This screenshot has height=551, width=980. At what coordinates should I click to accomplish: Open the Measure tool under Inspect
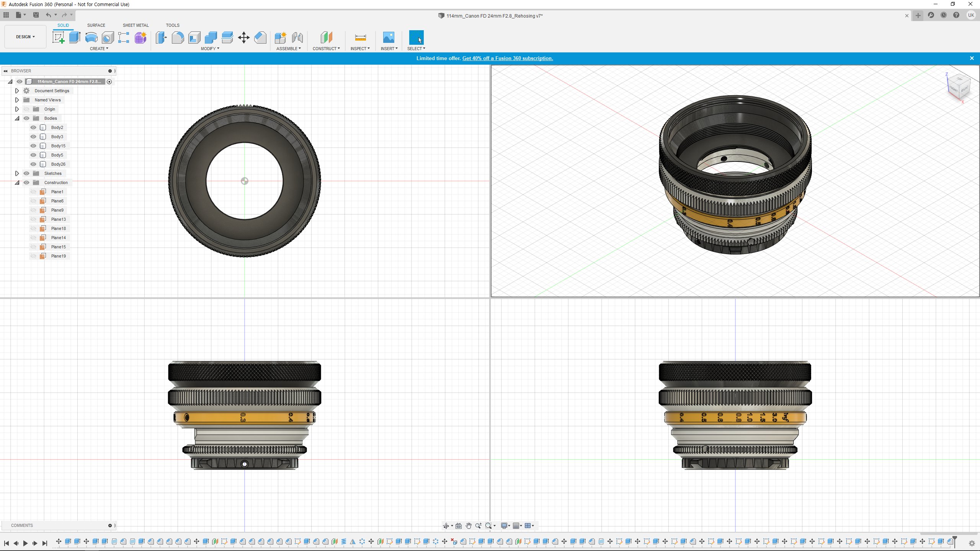pos(360,37)
